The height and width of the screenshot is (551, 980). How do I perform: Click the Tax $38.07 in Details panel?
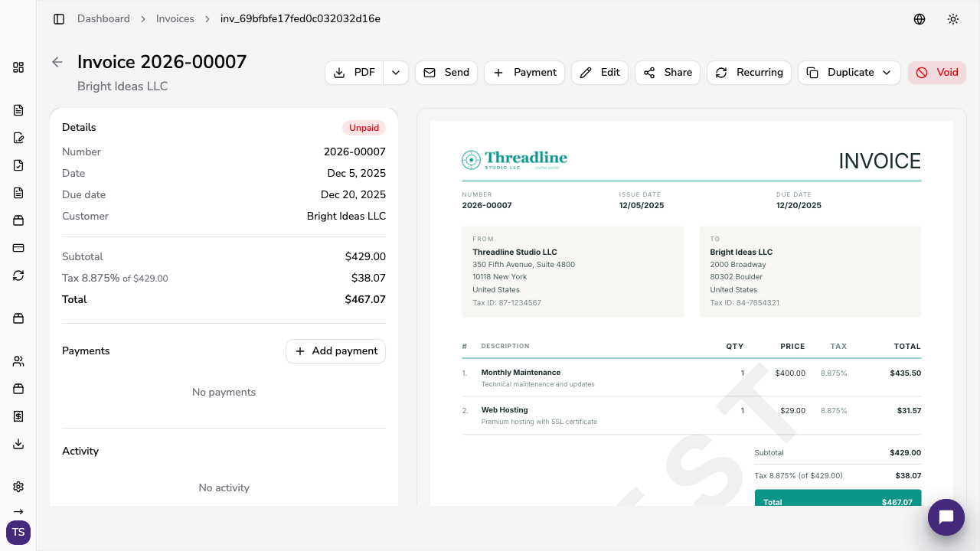[x=368, y=279]
